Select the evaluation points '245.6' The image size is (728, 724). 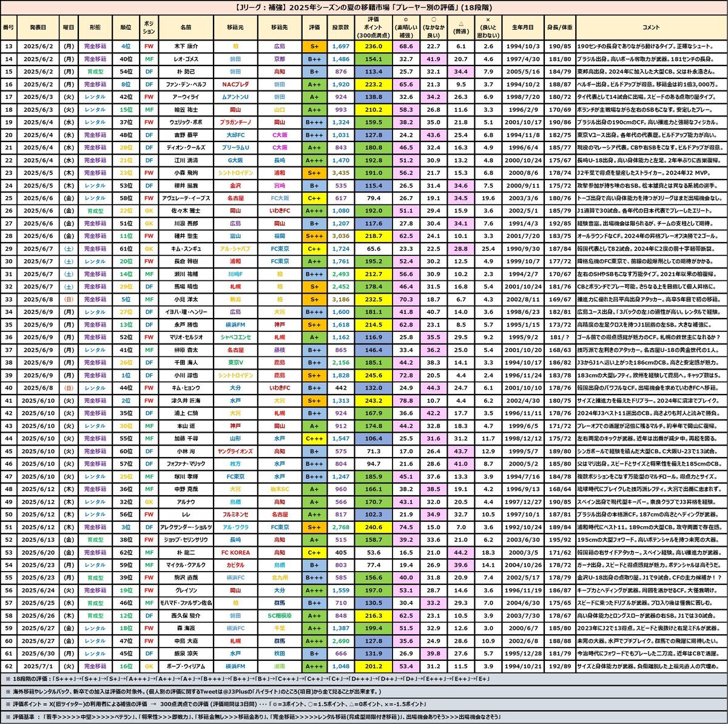[373, 376]
